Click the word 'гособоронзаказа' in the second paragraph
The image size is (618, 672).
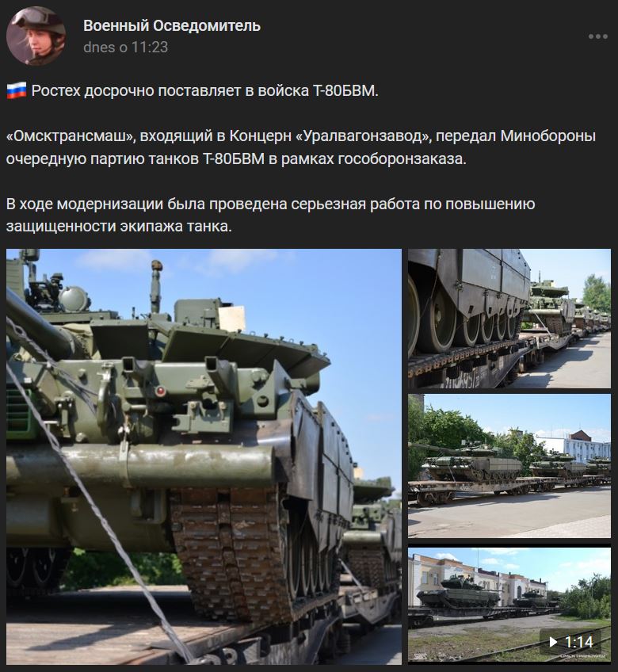[401, 159]
